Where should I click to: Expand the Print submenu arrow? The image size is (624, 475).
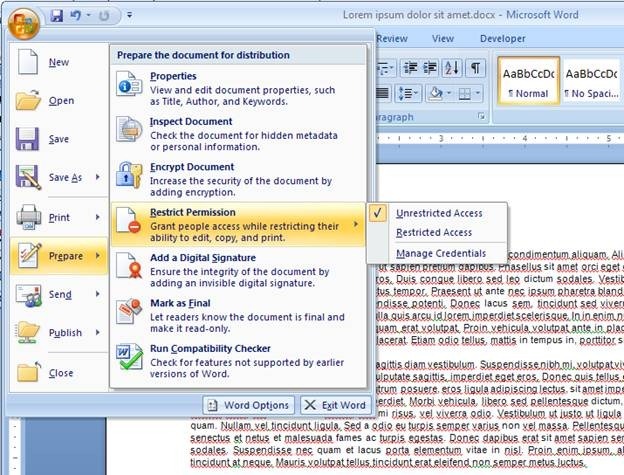pyautogui.click(x=98, y=217)
